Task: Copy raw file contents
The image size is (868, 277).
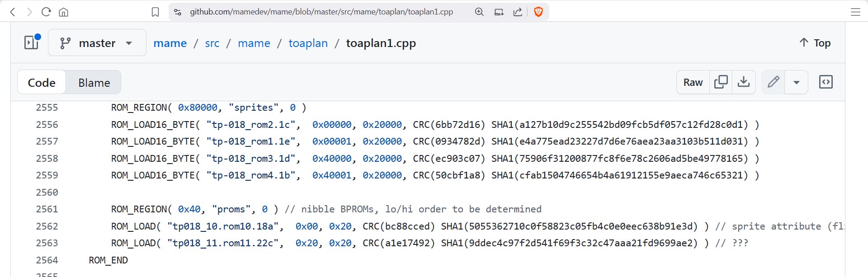Action: click(721, 82)
